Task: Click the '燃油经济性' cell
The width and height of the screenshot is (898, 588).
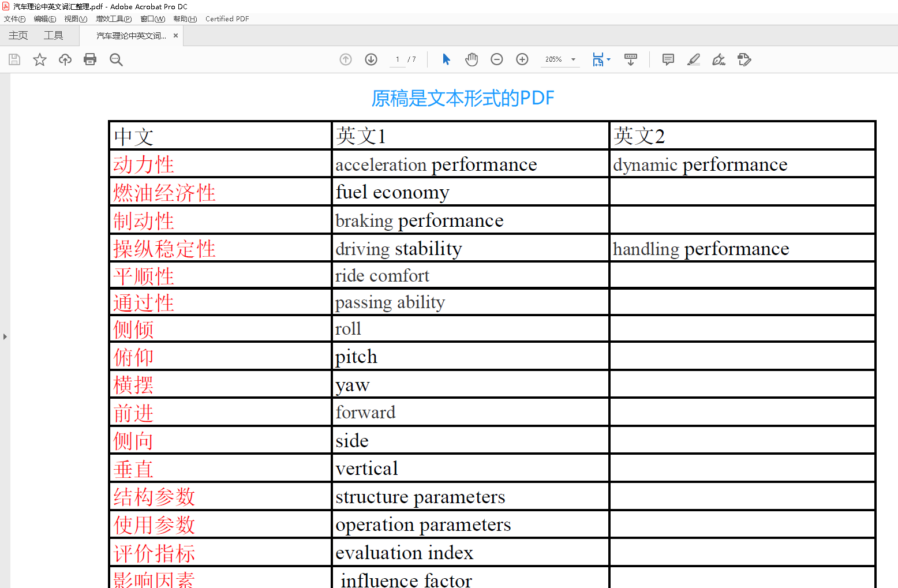Action: [220, 192]
